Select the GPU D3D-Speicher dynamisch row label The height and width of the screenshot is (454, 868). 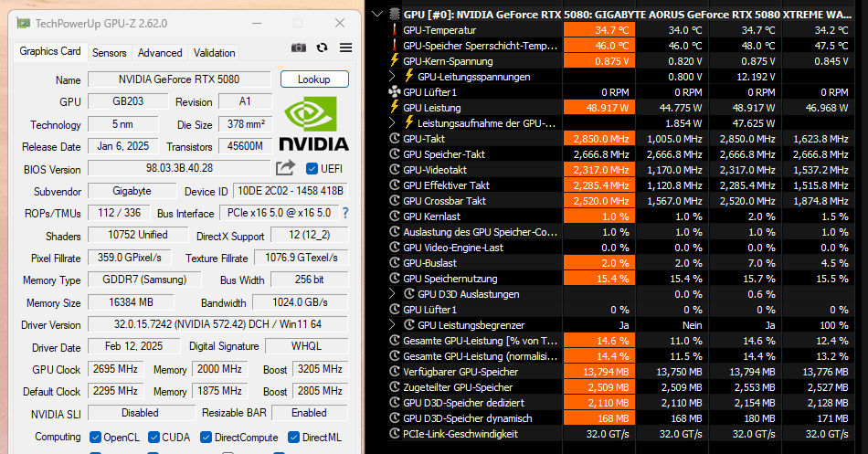pos(468,418)
